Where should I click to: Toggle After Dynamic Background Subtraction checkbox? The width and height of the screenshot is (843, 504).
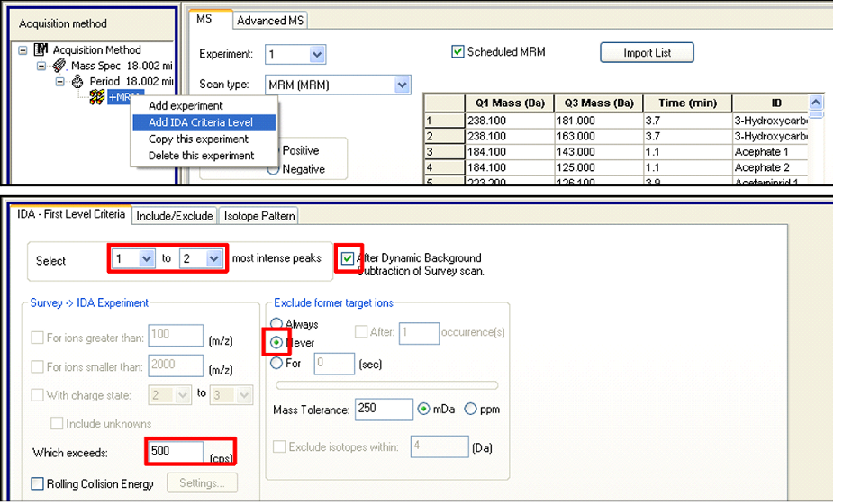(x=348, y=258)
